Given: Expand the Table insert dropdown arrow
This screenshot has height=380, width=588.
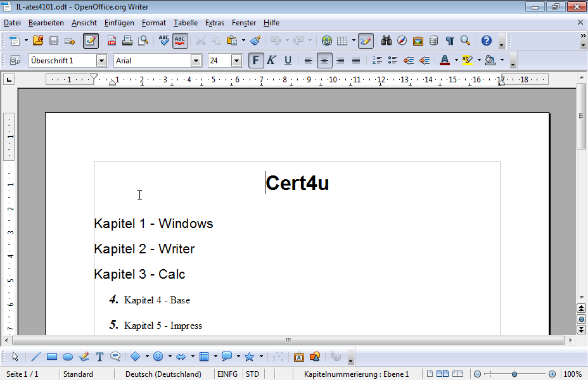Looking at the screenshot, I should 354,41.
